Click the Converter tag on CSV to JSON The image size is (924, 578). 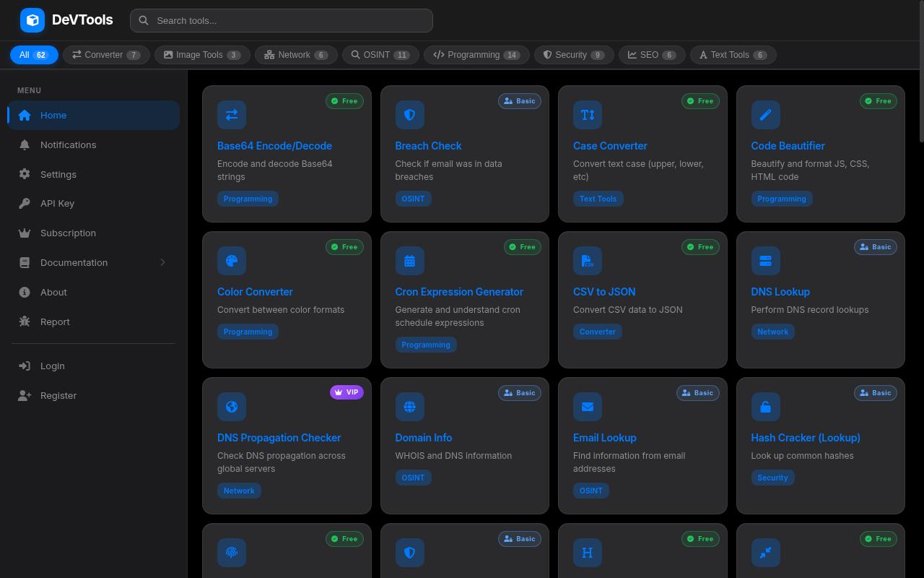[598, 332]
